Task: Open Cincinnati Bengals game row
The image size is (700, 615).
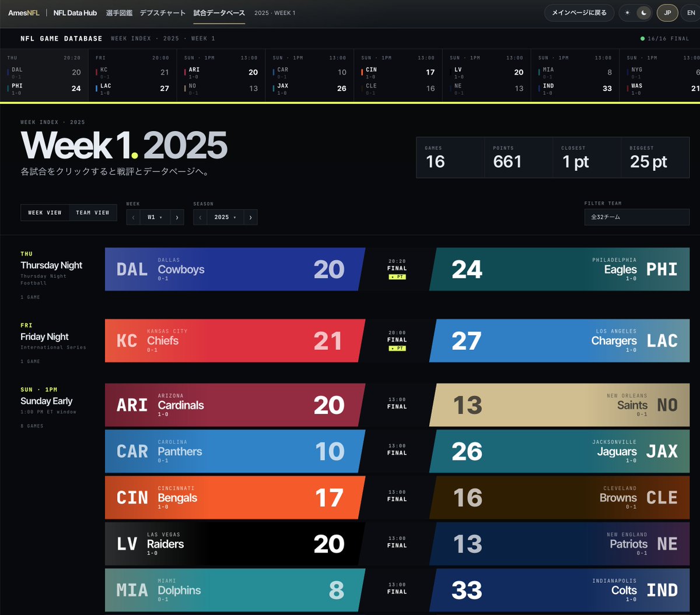Action: click(x=235, y=498)
